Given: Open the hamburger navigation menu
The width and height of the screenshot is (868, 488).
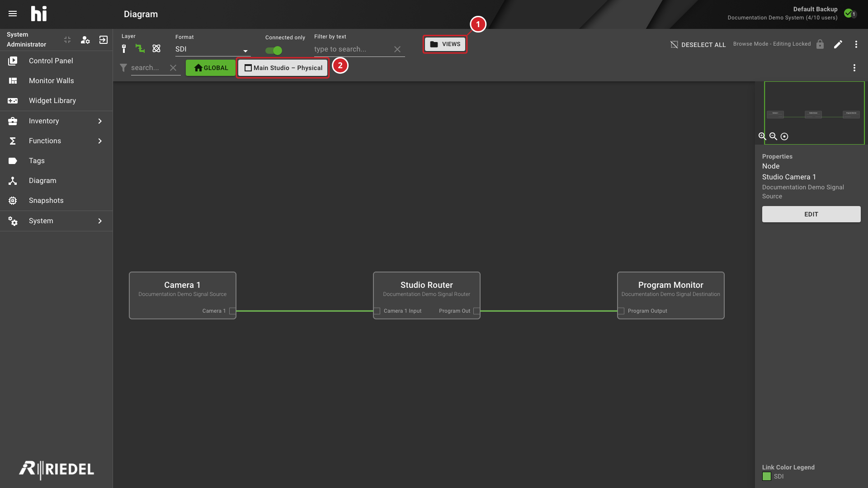Looking at the screenshot, I should [13, 14].
